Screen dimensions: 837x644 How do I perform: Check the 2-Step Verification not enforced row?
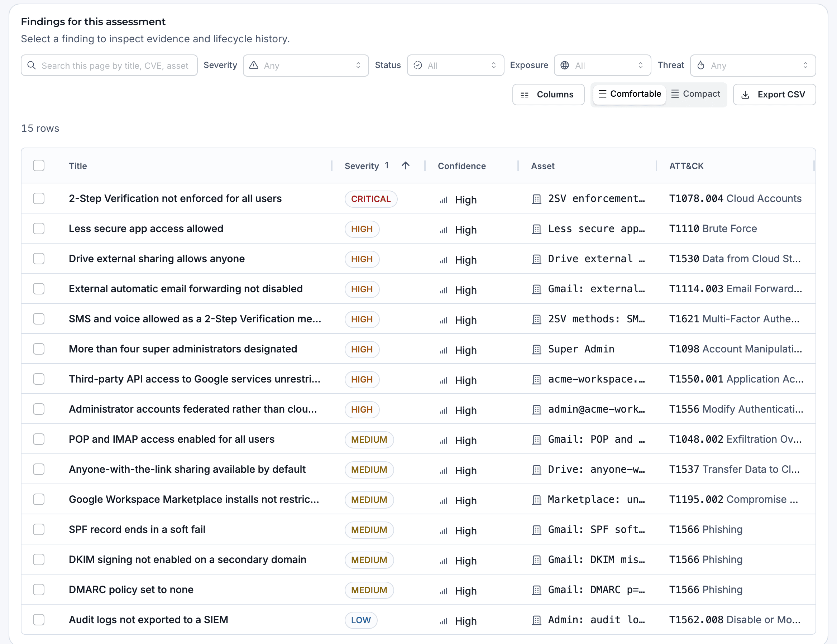point(39,198)
